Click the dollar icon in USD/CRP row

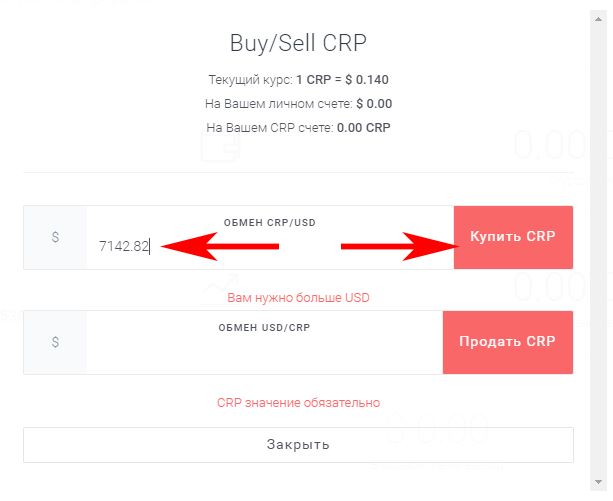point(55,342)
